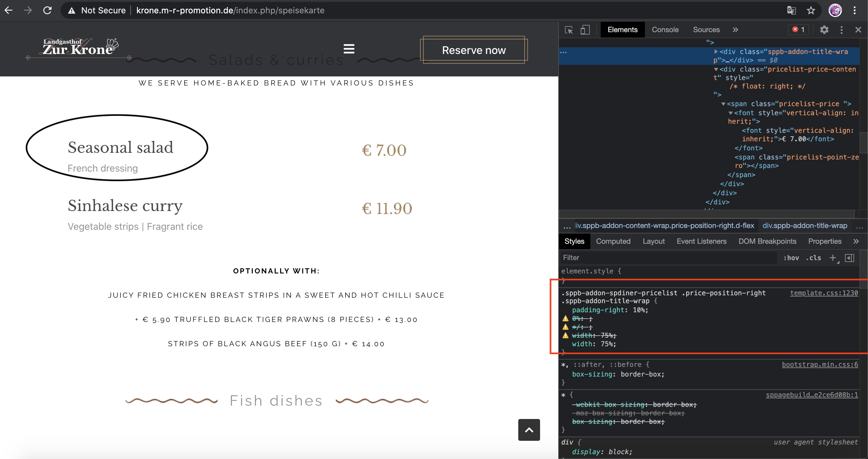Screen dimensions: 868x459
Task: Click the red error count badge
Action: [799, 30]
